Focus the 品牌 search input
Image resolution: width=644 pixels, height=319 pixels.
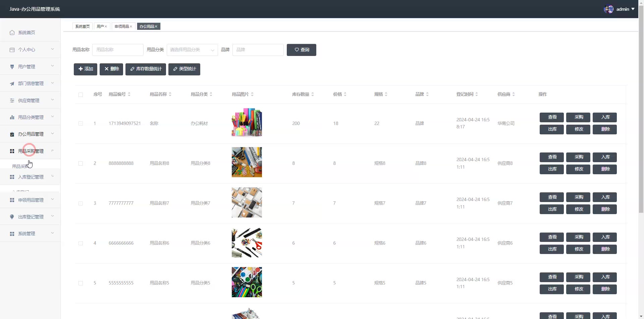tap(258, 50)
